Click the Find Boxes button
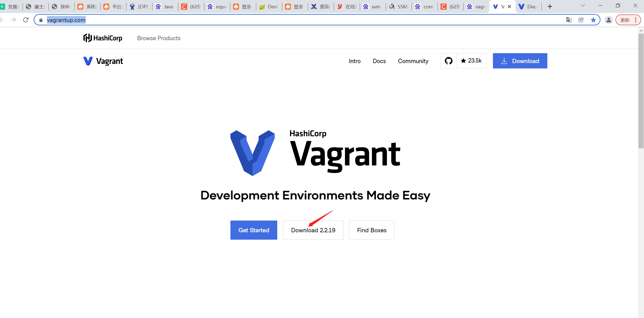The width and height of the screenshot is (644, 318). 372,230
